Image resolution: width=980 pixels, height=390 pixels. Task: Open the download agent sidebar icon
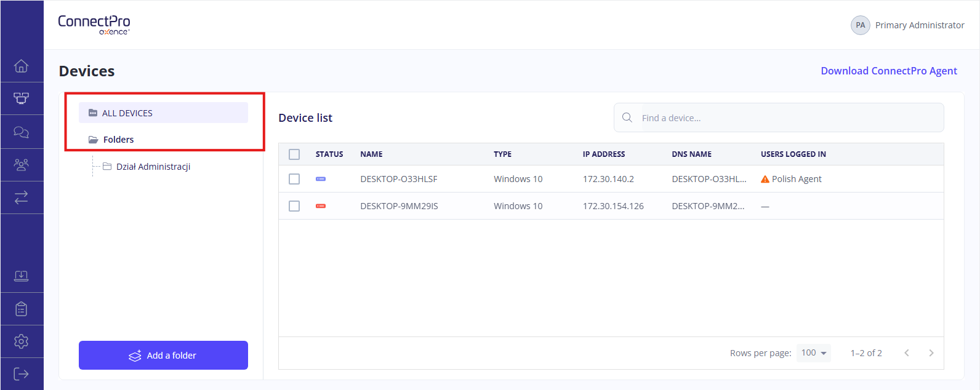point(22,276)
